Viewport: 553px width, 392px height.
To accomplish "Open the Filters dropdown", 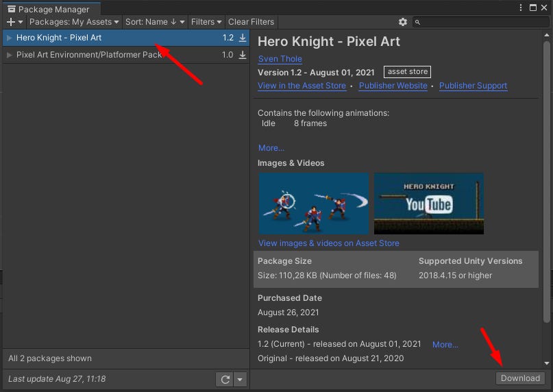I will coord(206,22).
